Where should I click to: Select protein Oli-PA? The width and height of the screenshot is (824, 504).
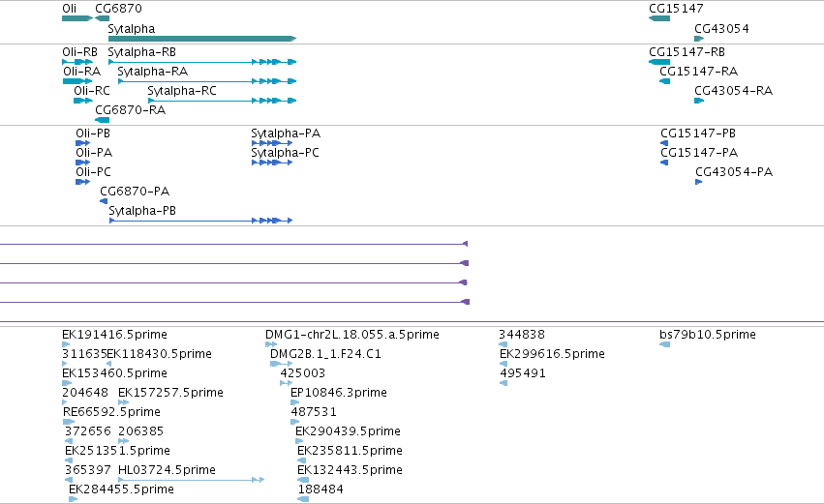(83, 163)
